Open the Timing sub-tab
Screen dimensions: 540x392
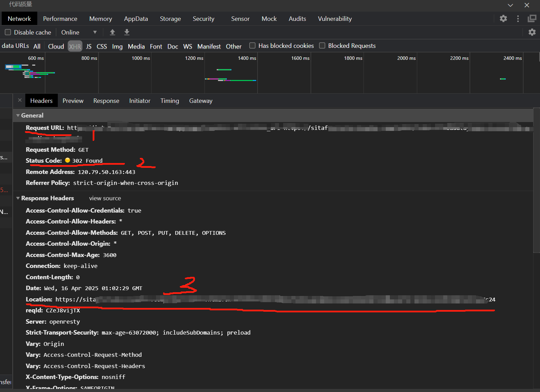(x=170, y=101)
